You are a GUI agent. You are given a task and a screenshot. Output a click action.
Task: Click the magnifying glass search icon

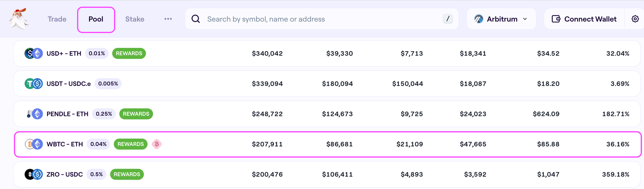pos(196,19)
